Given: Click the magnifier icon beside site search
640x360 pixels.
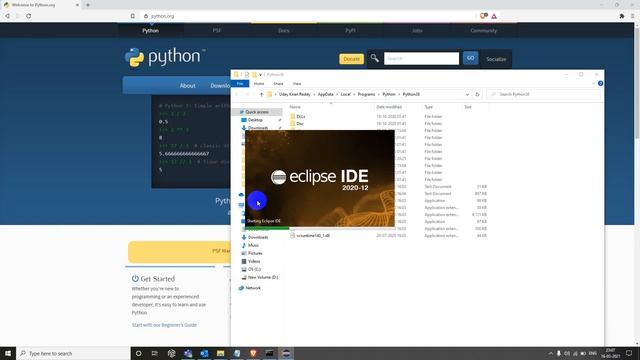Looking at the screenshot, I should tap(374, 58).
